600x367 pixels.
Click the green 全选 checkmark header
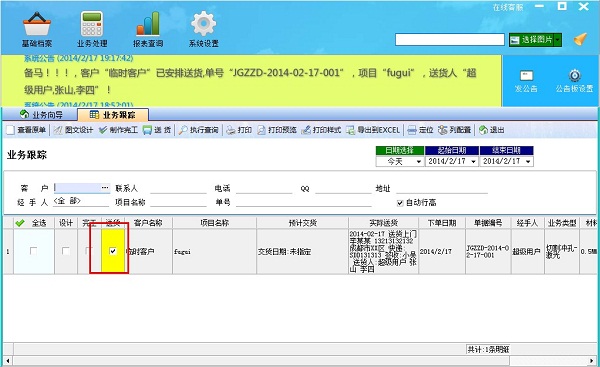tap(20, 223)
